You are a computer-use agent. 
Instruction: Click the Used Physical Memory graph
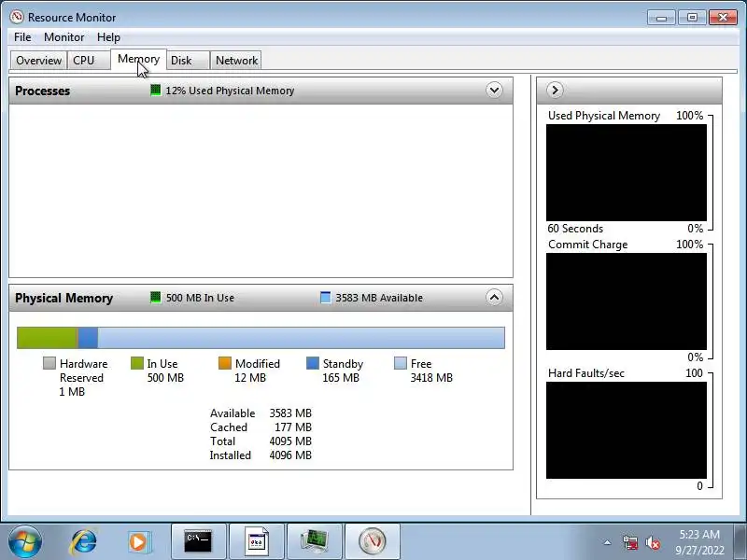pyautogui.click(x=626, y=173)
